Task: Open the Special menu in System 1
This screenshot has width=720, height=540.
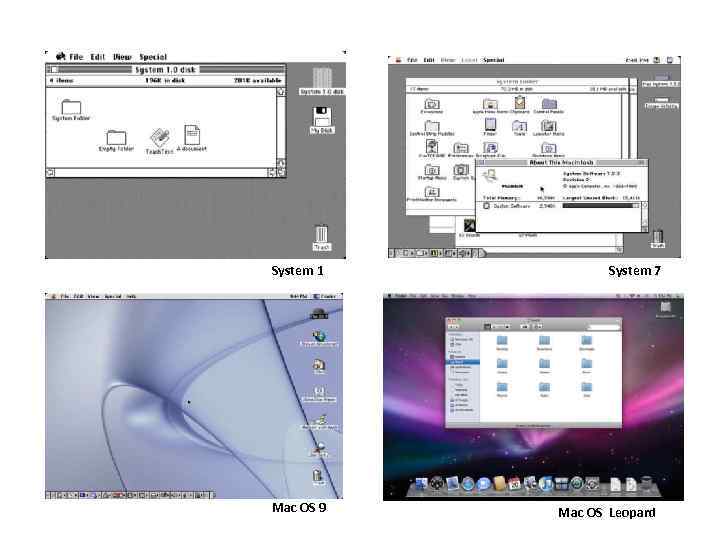Action: [153, 57]
